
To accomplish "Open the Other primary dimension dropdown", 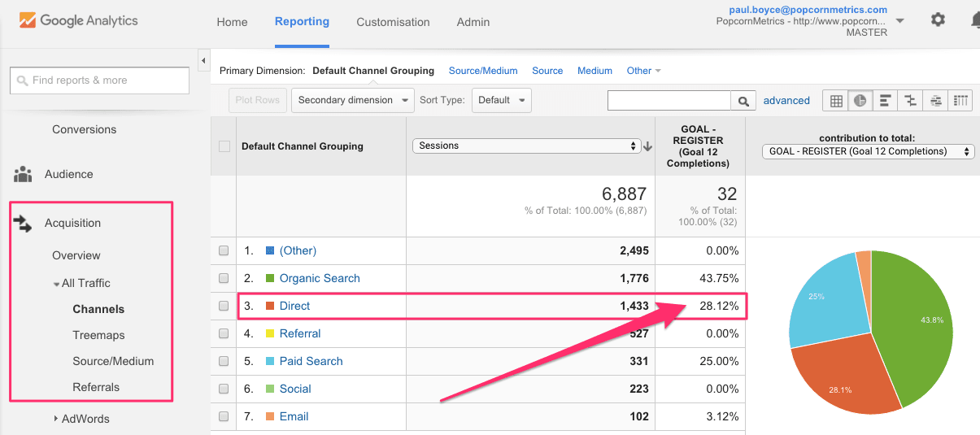I will pyautogui.click(x=643, y=71).
